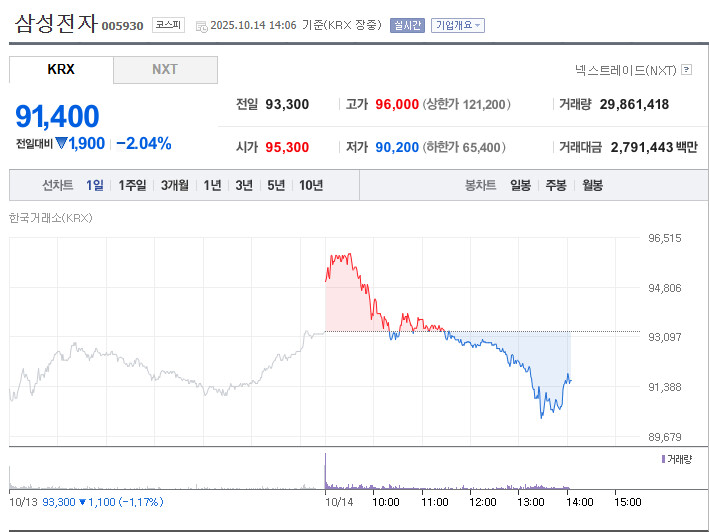Viewport: 709px width, 532px height.
Task: Click the 94,806 y-axis label
Action: [x=665, y=288]
